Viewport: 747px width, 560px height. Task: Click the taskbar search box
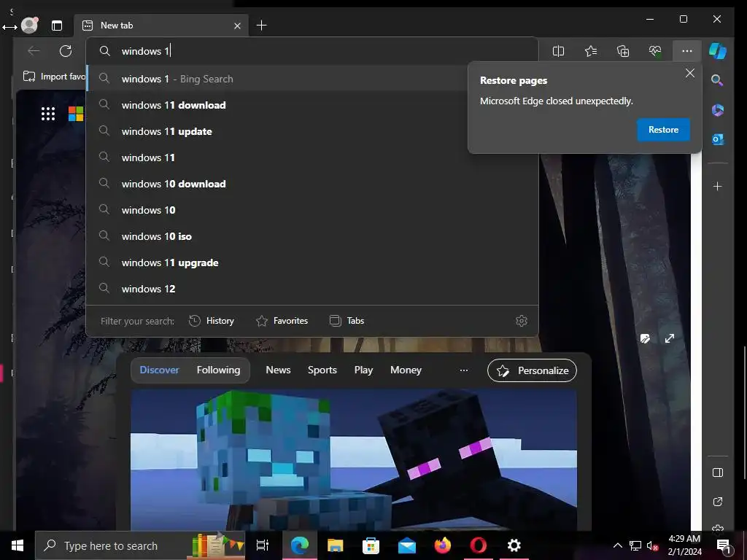[x=140, y=545]
